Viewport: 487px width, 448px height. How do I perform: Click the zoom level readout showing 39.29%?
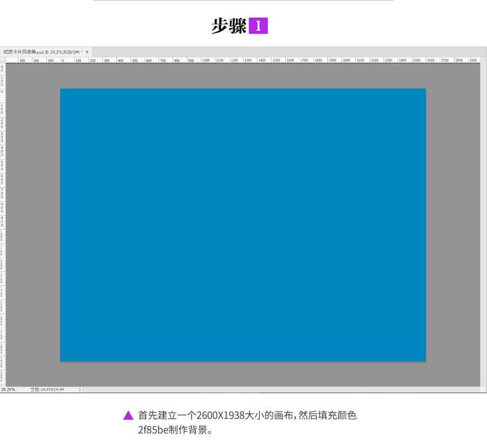(x=9, y=388)
